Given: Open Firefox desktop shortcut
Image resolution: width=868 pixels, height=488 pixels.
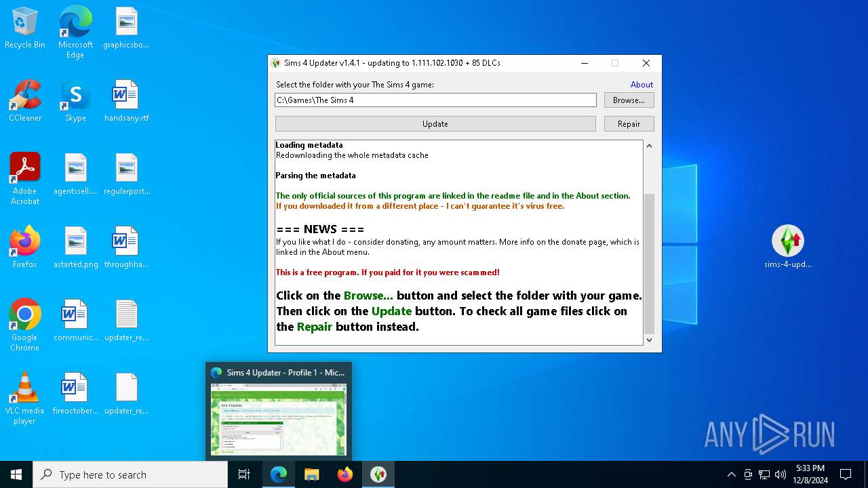Looking at the screenshot, I should point(25,247).
